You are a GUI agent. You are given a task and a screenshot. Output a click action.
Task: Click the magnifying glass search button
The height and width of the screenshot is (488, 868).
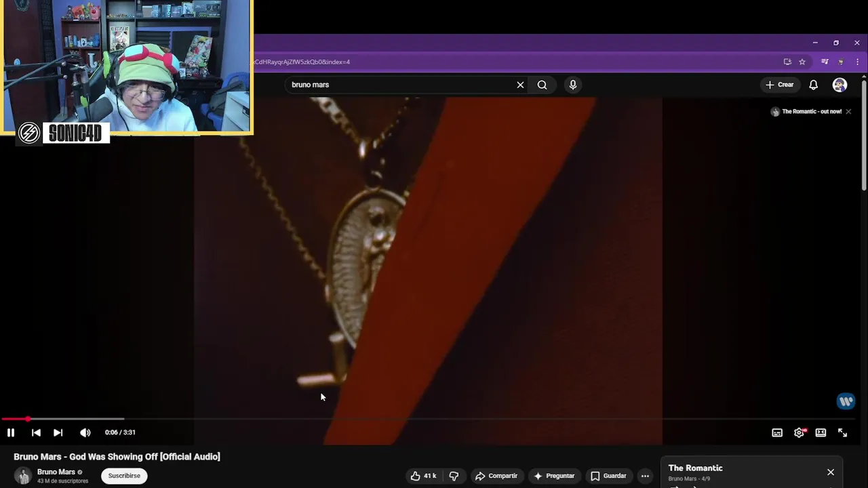[x=542, y=85]
